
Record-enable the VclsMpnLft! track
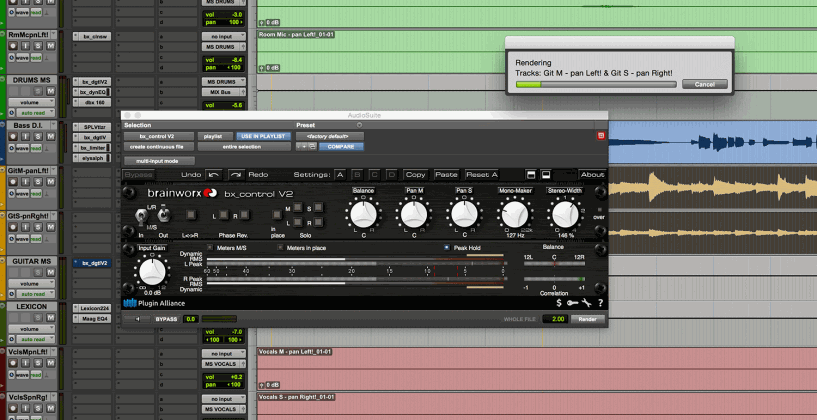click(x=14, y=363)
